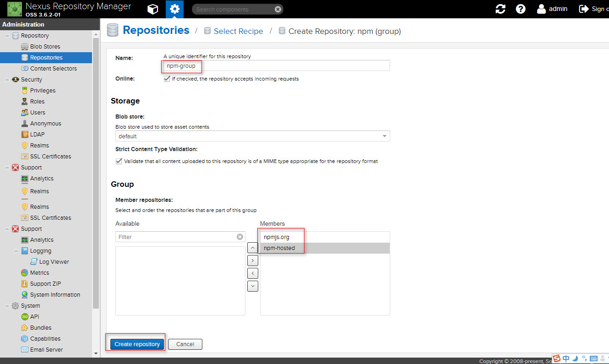Click the Create Repository: npm (group) breadcrumb

point(345,31)
